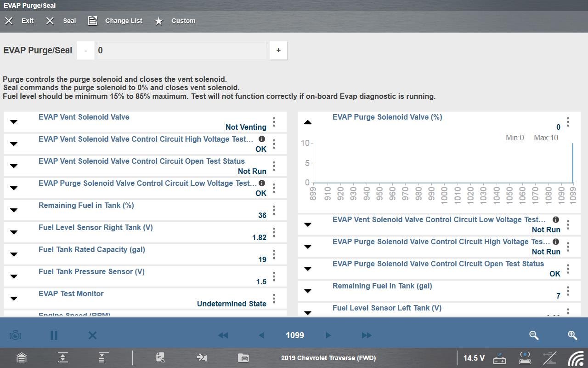Select the 2019 Chevrolet Traverse (FWD) label

[328, 358]
